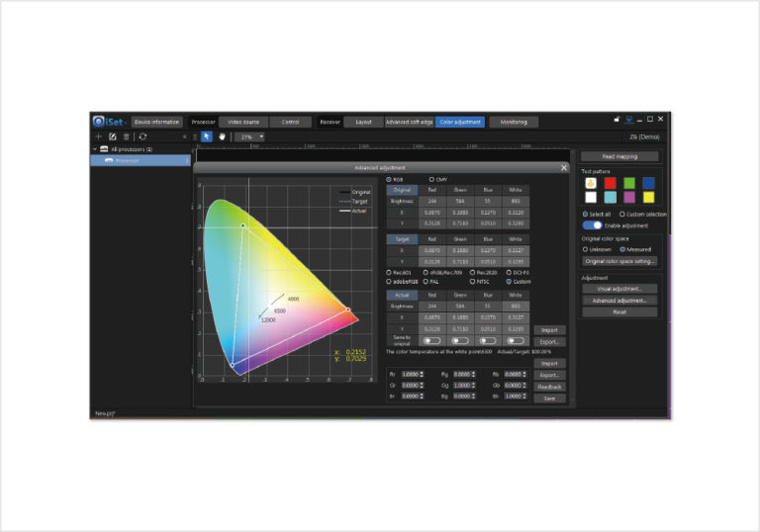Click the Bb value stepper arrows

coord(524,397)
